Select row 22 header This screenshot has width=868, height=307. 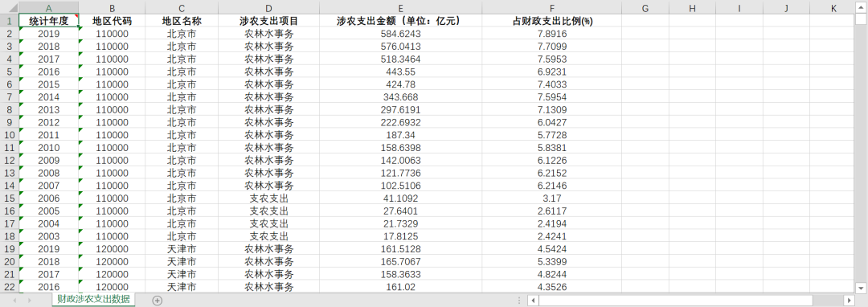pos(10,287)
